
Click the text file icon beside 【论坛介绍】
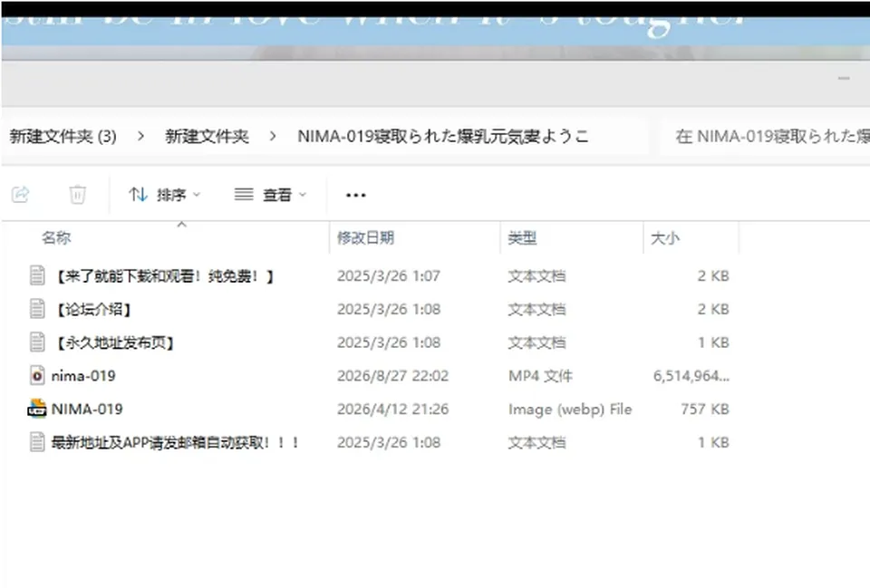click(x=37, y=309)
